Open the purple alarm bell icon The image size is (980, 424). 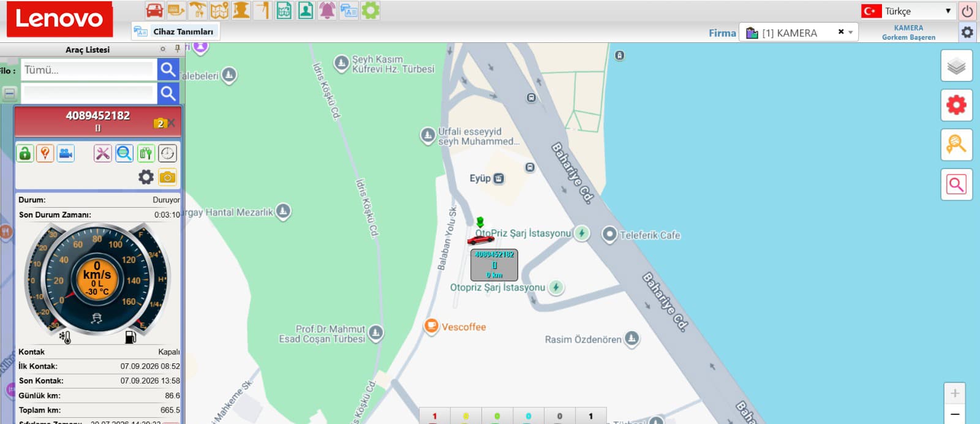327,10
